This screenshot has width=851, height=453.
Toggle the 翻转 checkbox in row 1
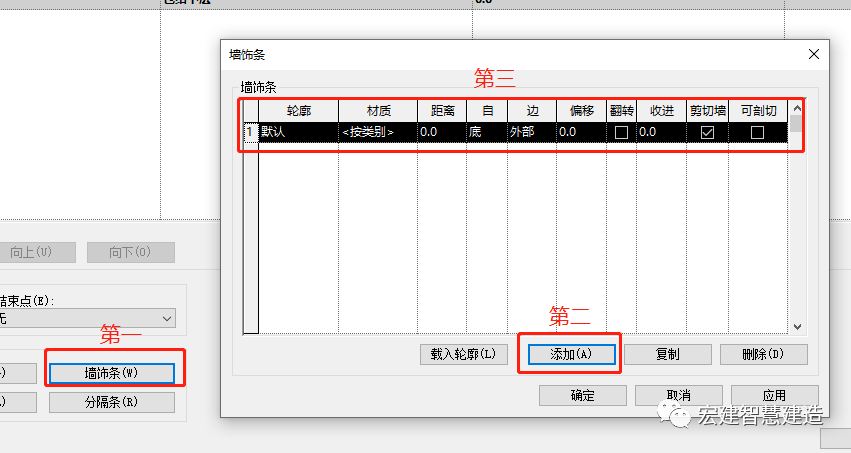[x=621, y=132]
